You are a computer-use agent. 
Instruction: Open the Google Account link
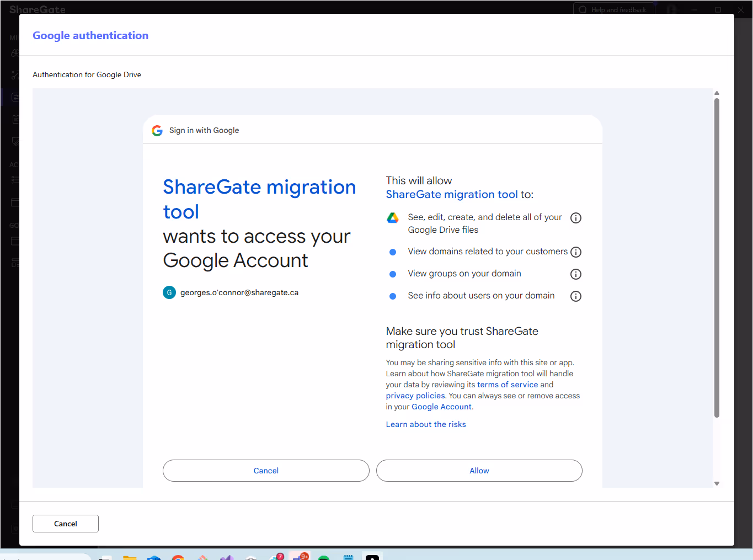[442, 407]
